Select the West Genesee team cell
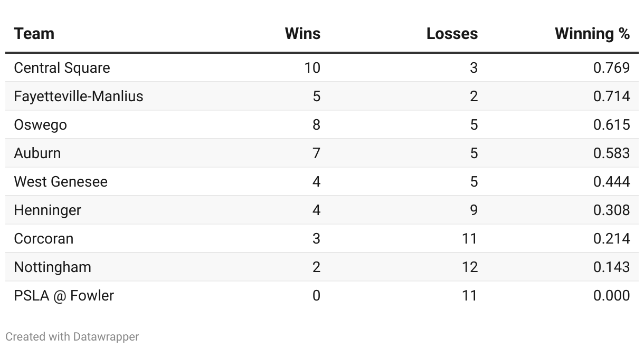Viewport: 644px width, 349px height. point(60,182)
